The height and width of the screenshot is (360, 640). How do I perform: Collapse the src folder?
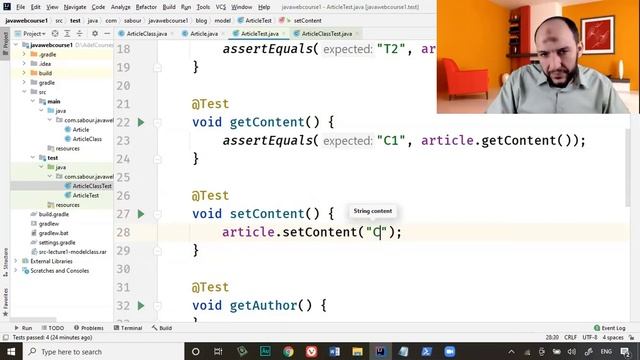tap(24, 92)
